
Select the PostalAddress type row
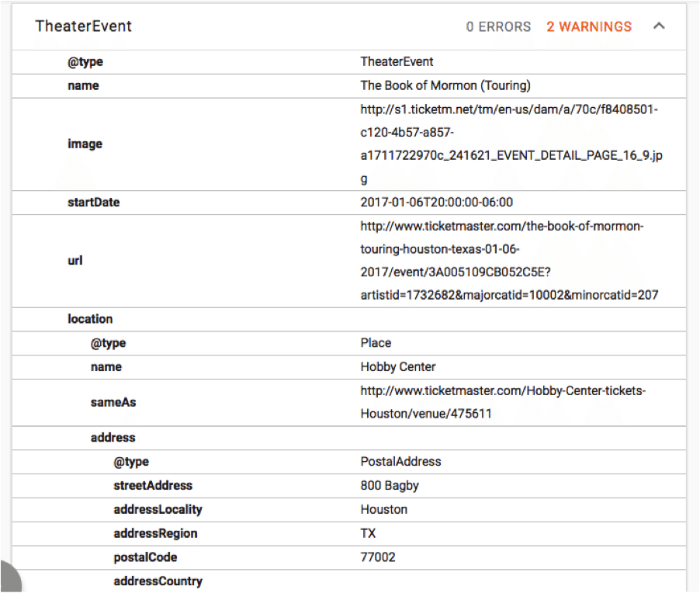pos(349,462)
